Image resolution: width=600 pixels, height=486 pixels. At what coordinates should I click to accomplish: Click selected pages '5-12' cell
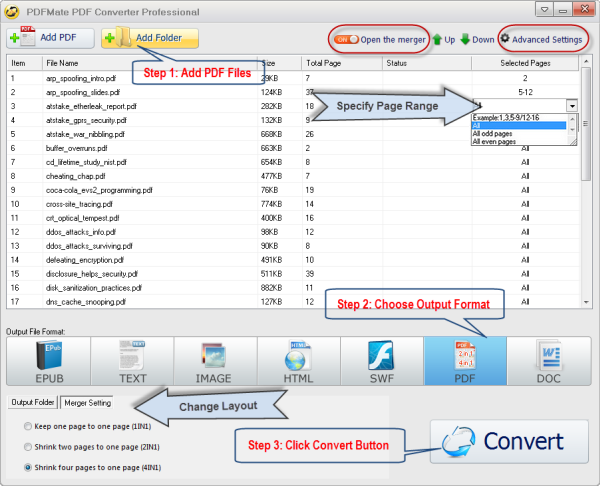click(525, 92)
